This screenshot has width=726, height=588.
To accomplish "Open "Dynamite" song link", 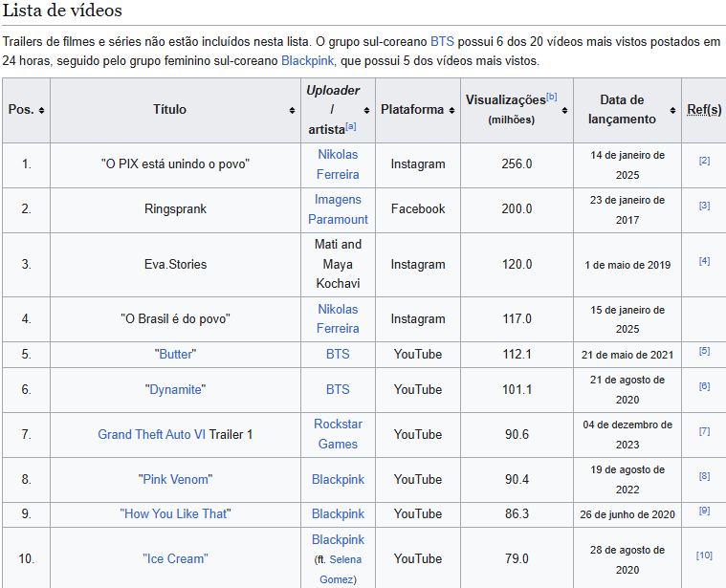I will pos(175,389).
